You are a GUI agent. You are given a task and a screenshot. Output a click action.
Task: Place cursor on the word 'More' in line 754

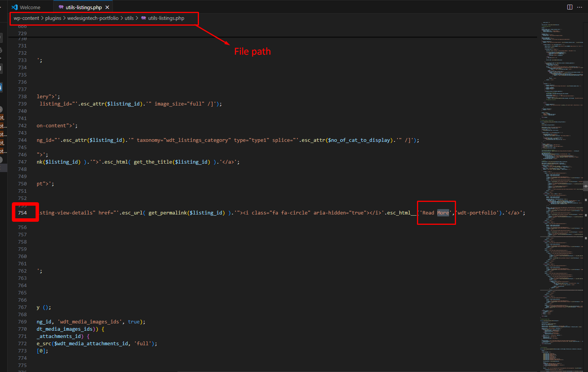443,213
